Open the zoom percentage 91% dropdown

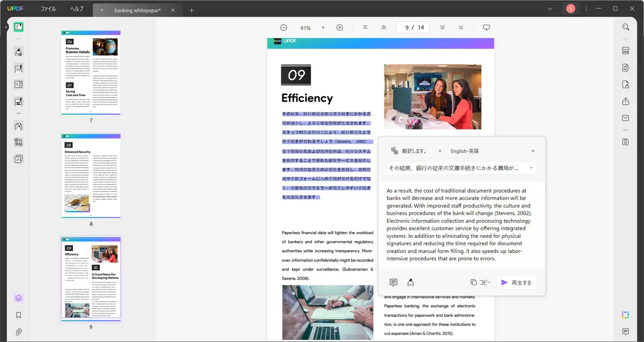pyautogui.click(x=323, y=28)
